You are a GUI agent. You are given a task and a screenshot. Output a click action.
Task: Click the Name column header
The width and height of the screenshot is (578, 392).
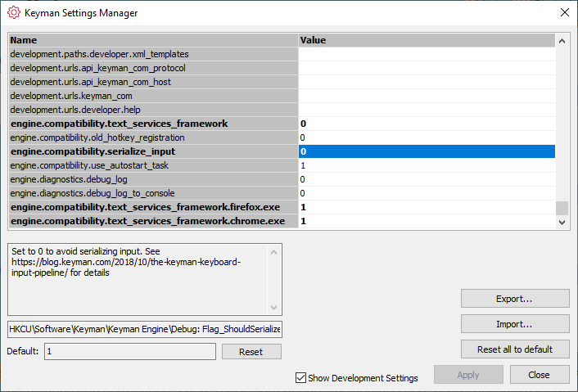(153, 40)
